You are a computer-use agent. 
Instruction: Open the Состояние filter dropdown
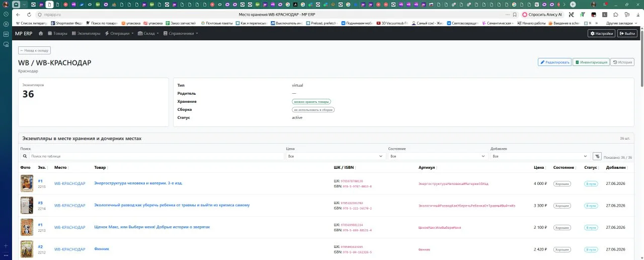tap(438, 156)
